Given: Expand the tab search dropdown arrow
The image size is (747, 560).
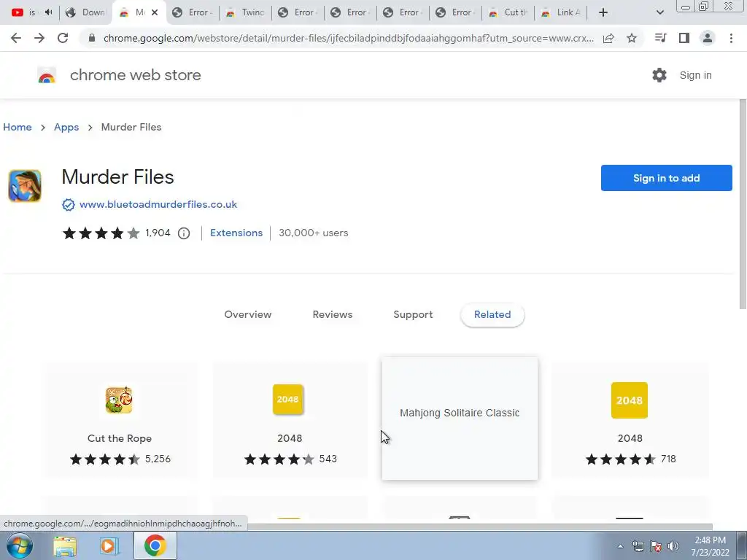Looking at the screenshot, I should [659, 12].
